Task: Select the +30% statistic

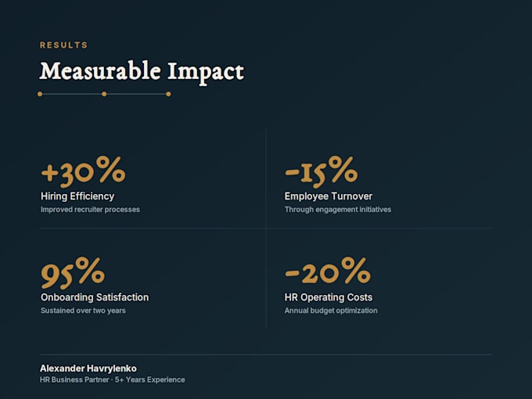Action: coord(83,171)
